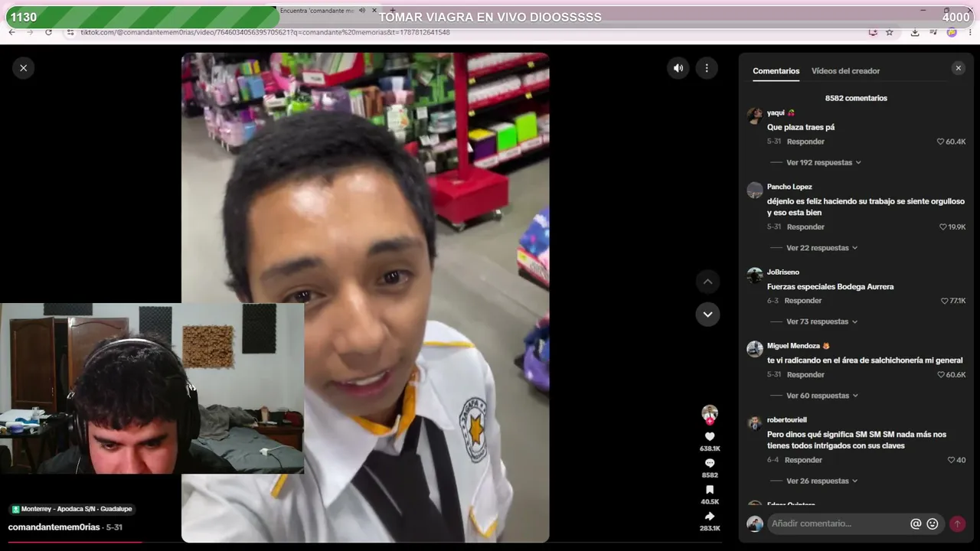Open the browser three-dot menu
The width and height of the screenshot is (980, 551).
[x=970, y=32]
